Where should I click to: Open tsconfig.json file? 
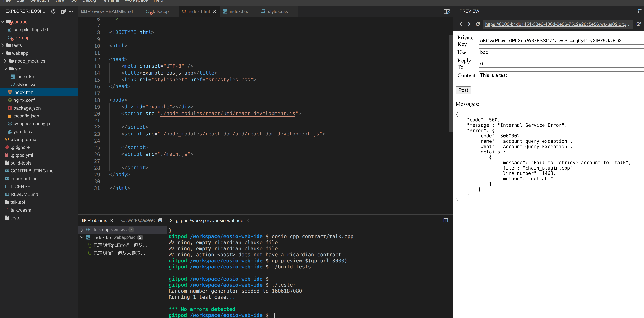click(26, 116)
